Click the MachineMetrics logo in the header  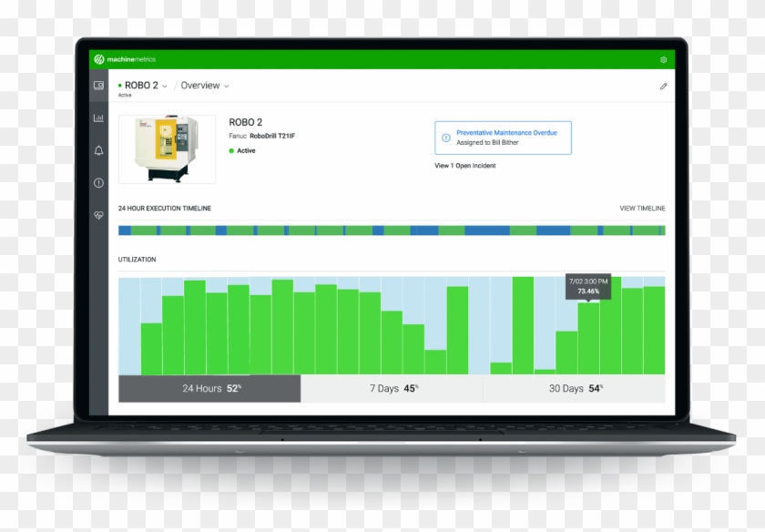click(125, 59)
